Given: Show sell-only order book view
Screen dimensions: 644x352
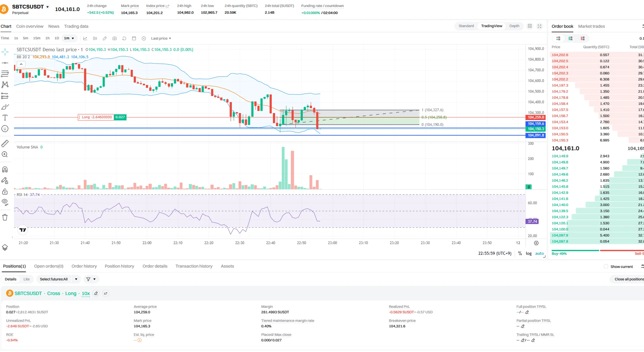Looking at the screenshot, I should pyautogui.click(x=583, y=38).
